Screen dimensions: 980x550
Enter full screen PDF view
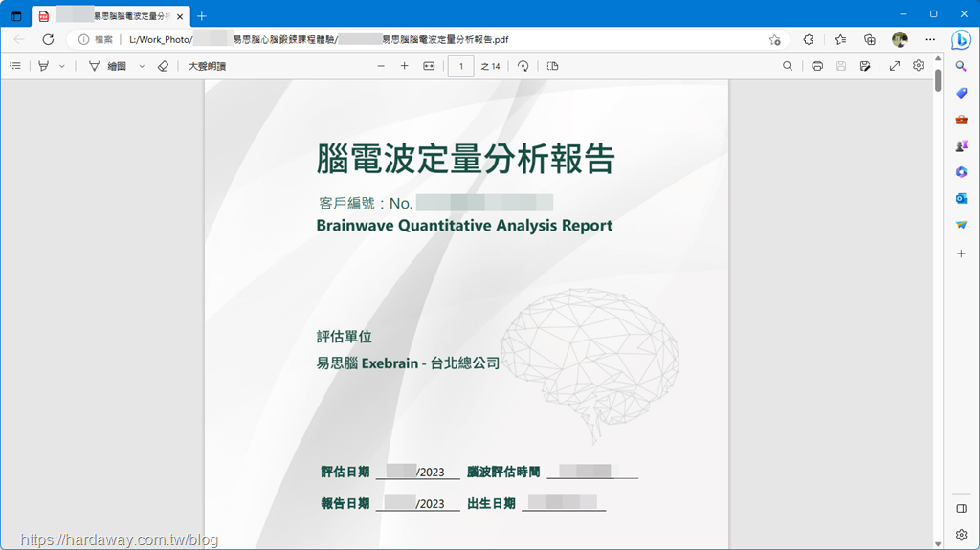895,66
